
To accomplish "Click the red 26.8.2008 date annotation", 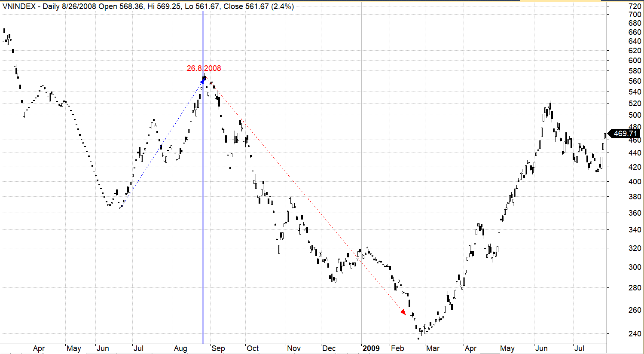I will coord(204,68).
